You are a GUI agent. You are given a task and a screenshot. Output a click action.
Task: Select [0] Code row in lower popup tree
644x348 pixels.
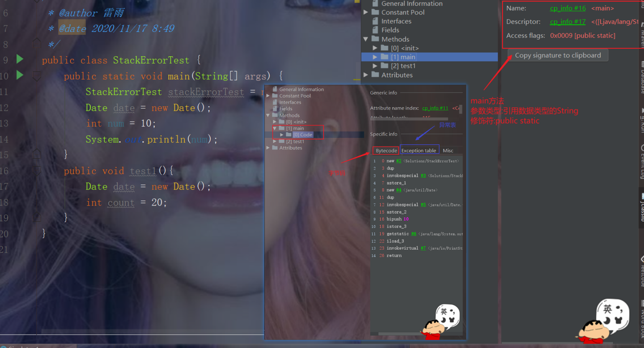(x=314, y=135)
